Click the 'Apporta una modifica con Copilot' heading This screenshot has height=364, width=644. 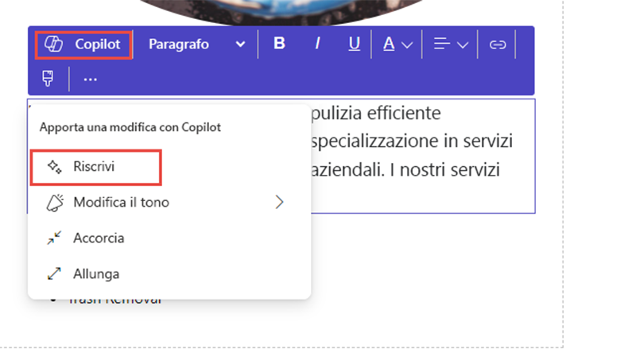coord(130,128)
